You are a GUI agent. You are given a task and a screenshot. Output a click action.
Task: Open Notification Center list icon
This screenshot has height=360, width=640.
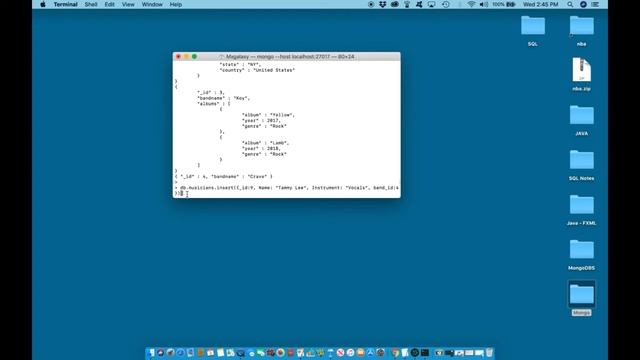(x=595, y=4)
